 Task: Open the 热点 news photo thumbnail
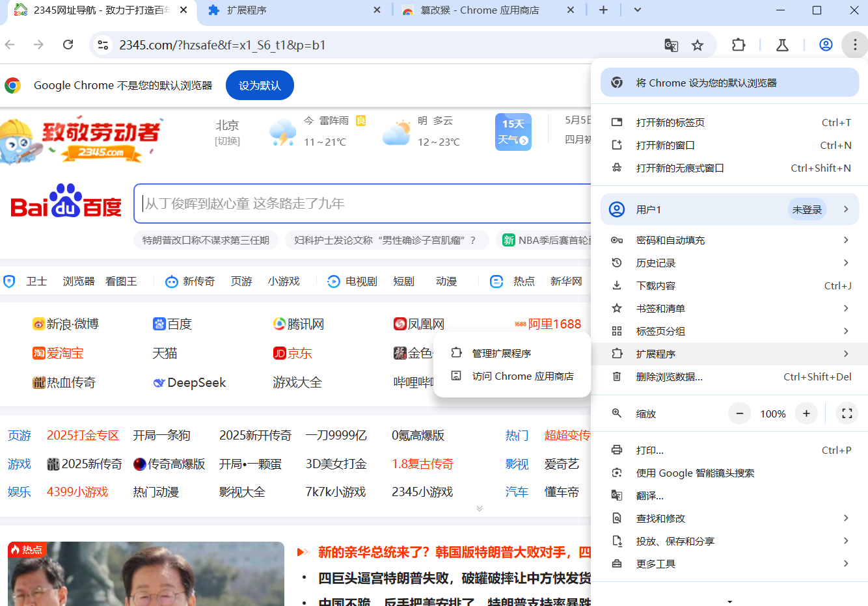pos(146,573)
